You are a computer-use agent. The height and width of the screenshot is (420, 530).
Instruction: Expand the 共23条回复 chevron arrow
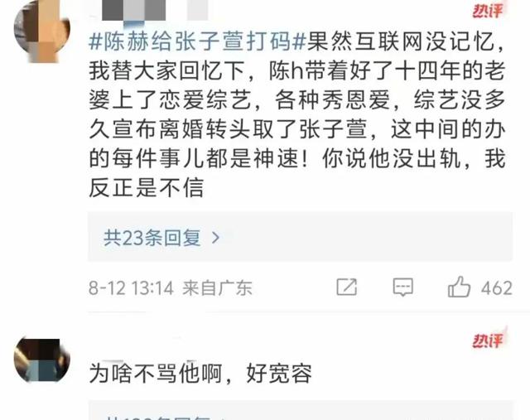[215, 238]
